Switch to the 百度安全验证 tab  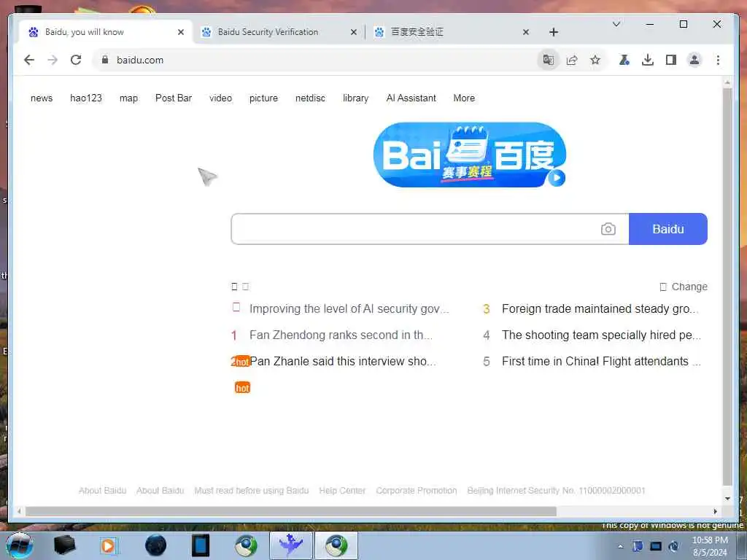pos(452,32)
